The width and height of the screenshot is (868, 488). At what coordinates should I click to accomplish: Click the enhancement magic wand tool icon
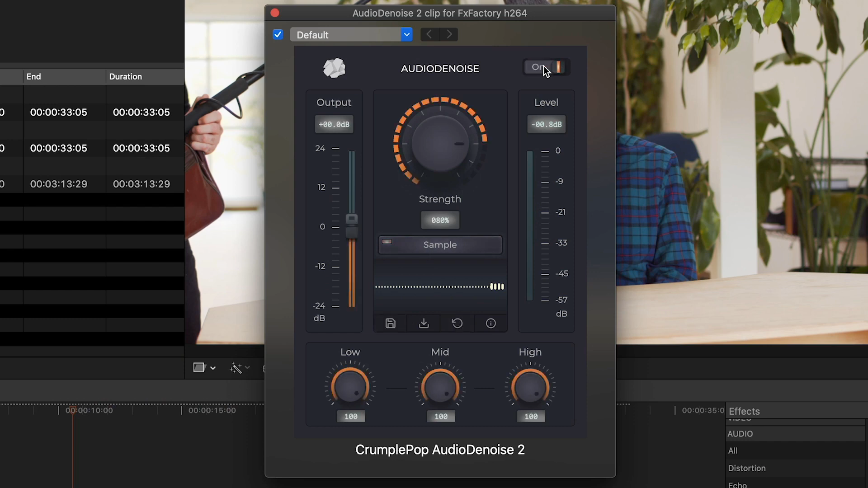pyautogui.click(x=236, y=368)
